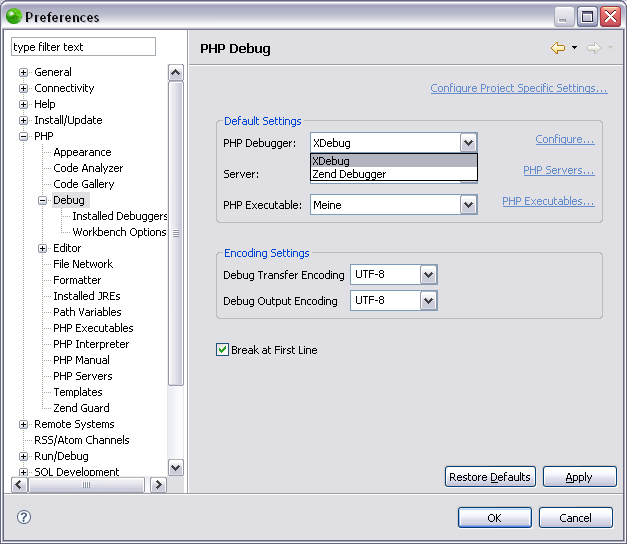Click inside the filter text field
627x544 pixels.
(x=83, y=47)
